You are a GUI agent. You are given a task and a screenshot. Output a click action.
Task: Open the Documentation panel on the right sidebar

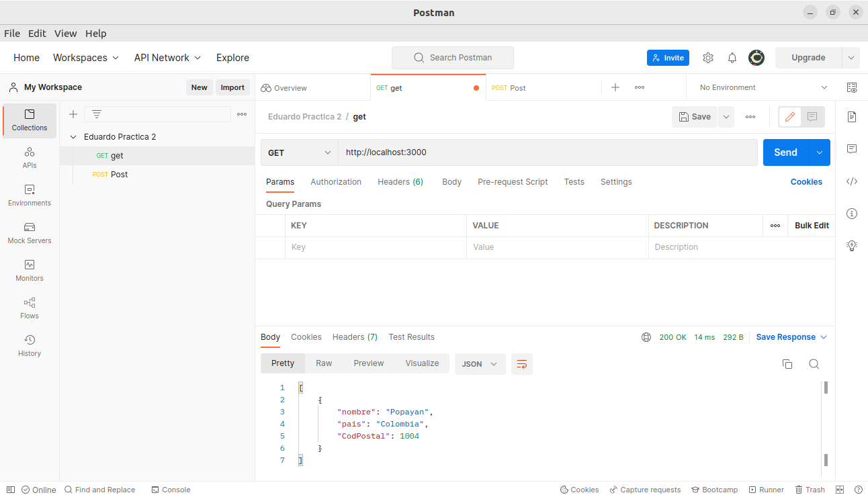tap(852, 116)
